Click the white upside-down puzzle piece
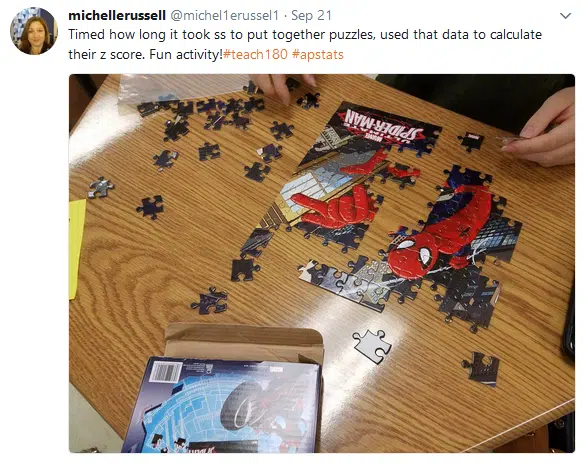 tap(372, 346)
